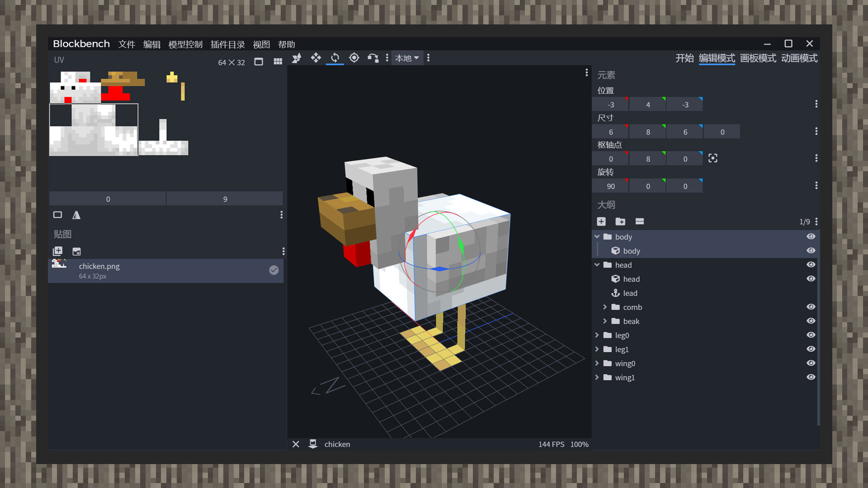Select the Move tool
Image resolution: width=868 pixels, height=488 pixels.
316,58
